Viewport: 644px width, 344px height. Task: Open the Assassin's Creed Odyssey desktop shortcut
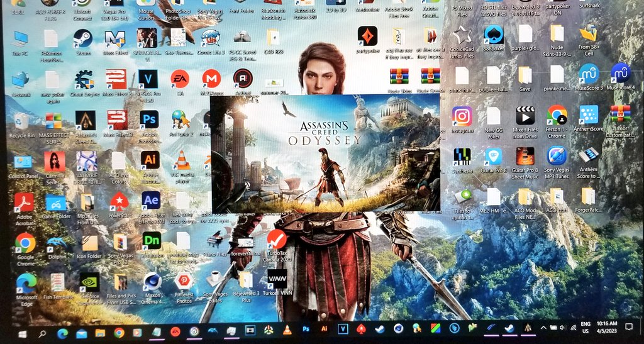(86, 120)
